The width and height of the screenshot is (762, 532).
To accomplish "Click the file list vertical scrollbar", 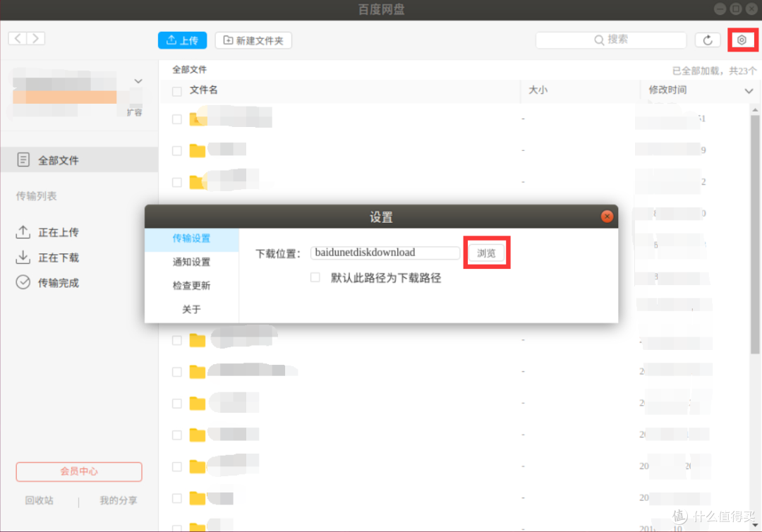I will 755,234.
